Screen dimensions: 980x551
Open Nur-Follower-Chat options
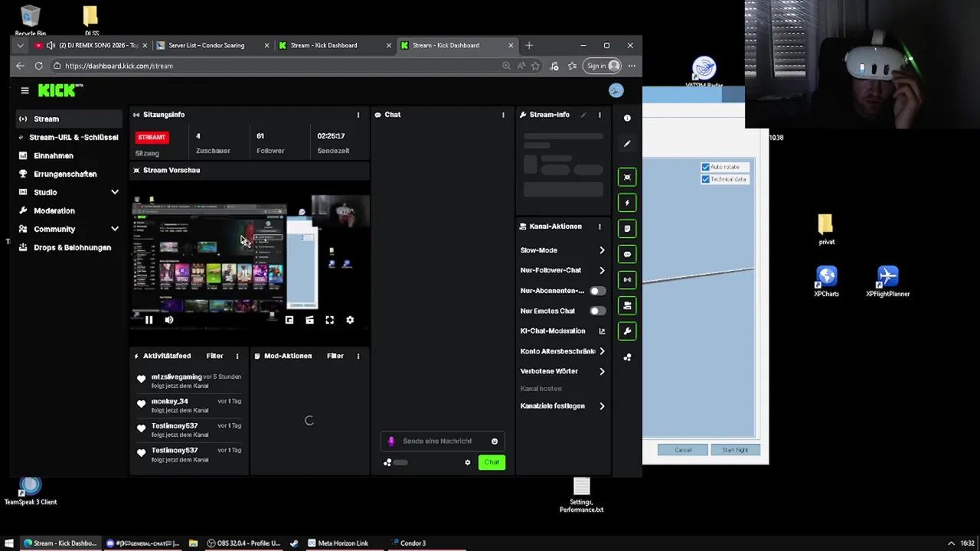[x=563, y=270]
